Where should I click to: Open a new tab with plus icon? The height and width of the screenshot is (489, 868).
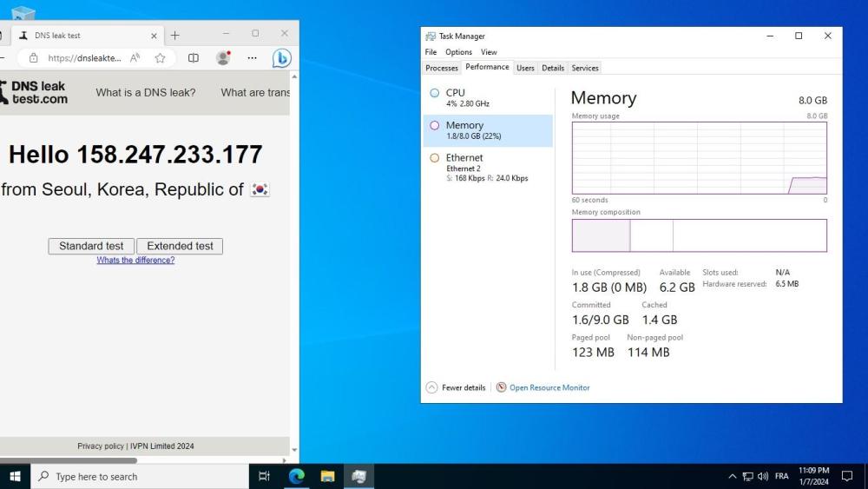(174, 36)
